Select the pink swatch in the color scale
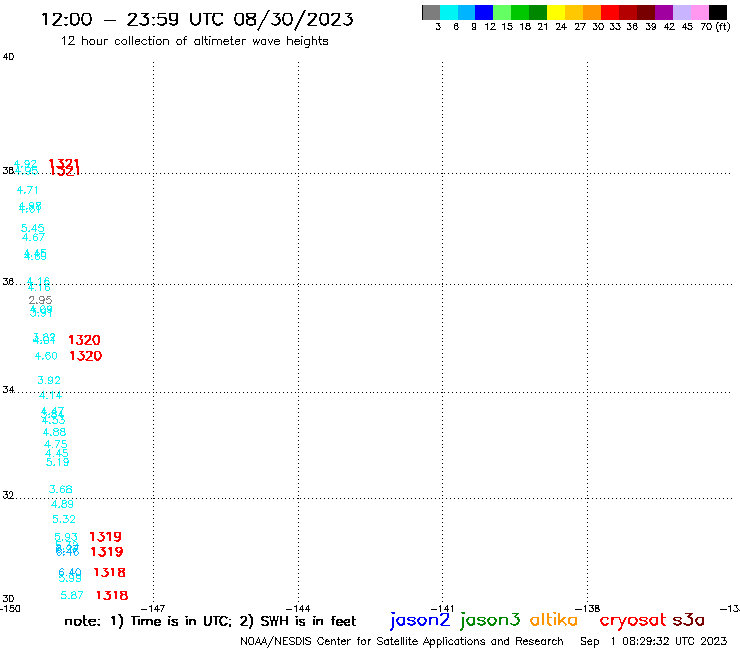The image size is (740, 650). pos(700,12)
